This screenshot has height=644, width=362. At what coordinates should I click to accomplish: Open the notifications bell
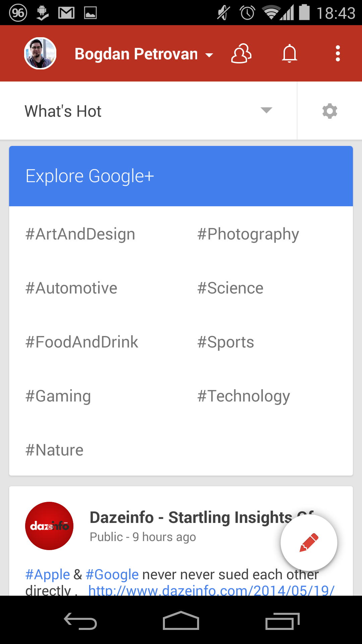(x=290, y=54)
